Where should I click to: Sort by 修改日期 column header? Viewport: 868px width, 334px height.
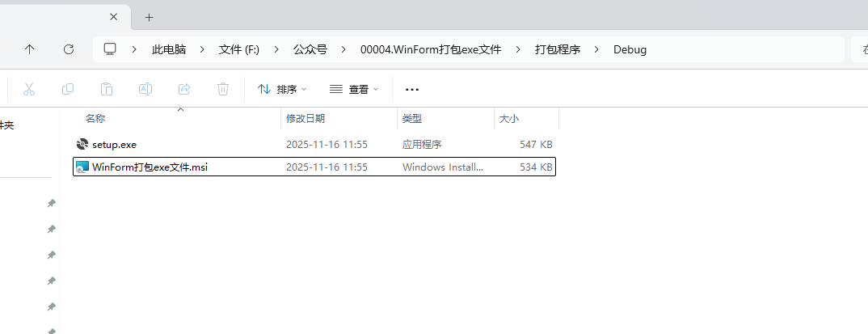[x=305, y=119]
